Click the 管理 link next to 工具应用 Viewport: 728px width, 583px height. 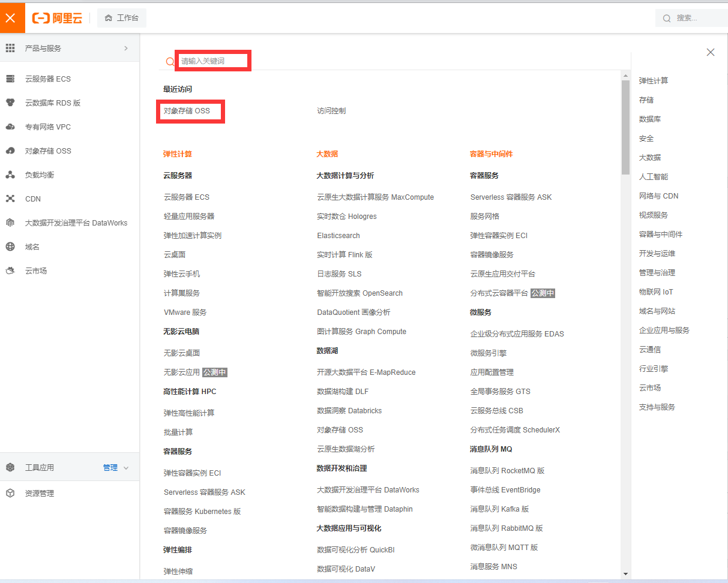[x=110, y=468]
